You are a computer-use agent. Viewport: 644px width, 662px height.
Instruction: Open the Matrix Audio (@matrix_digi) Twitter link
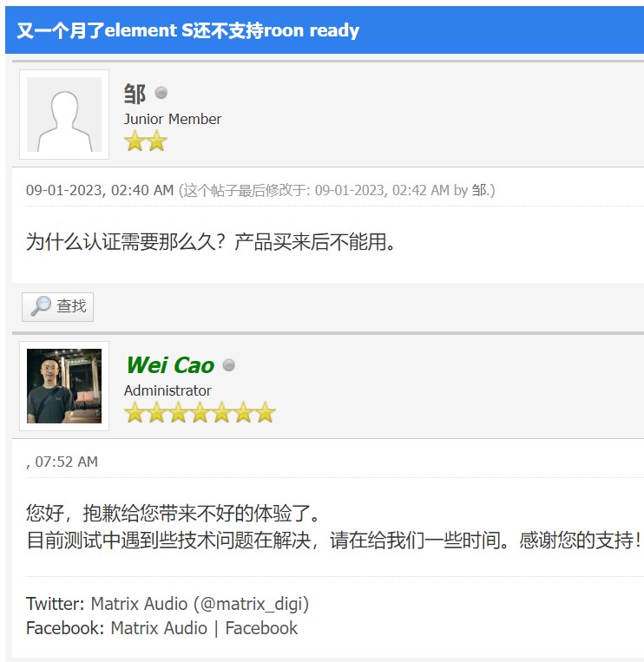click(200, 604)
